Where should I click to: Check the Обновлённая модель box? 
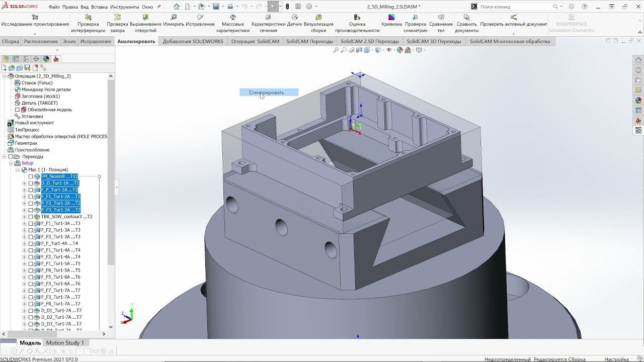tap(17, 110)
